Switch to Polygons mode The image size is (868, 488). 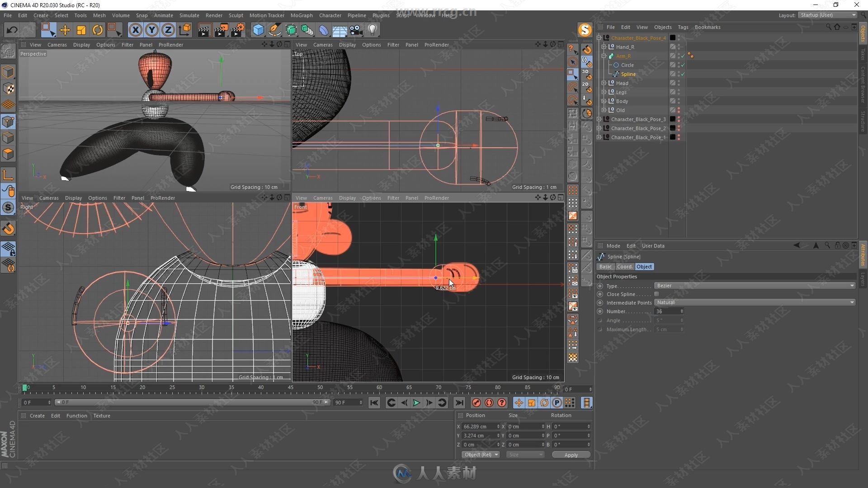tap(8, 154)
